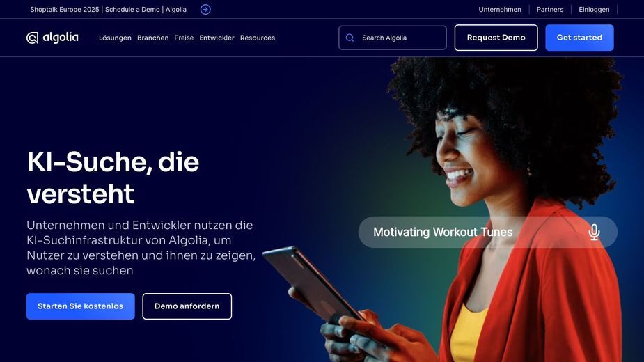Viewport: 644px width, 362px height.
Task: Open the Unternehmen link in top bar
Action: coord(500,10)
